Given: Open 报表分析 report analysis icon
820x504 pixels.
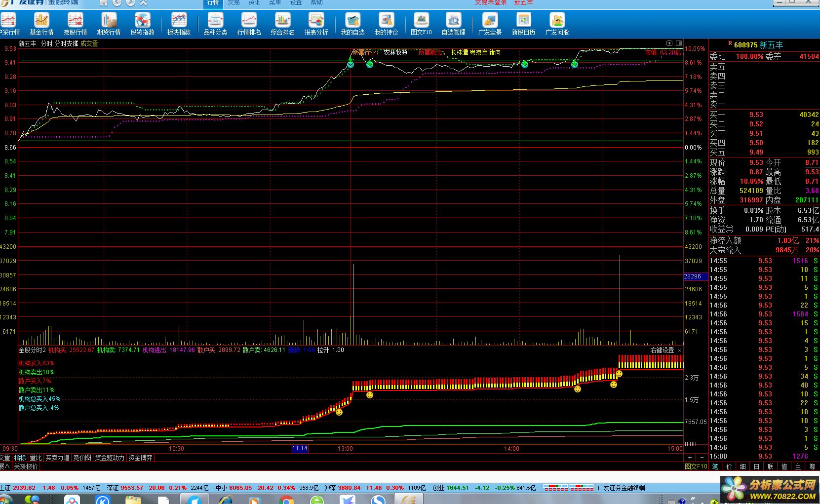Looking at the screenshot, I should click(316, 24).
